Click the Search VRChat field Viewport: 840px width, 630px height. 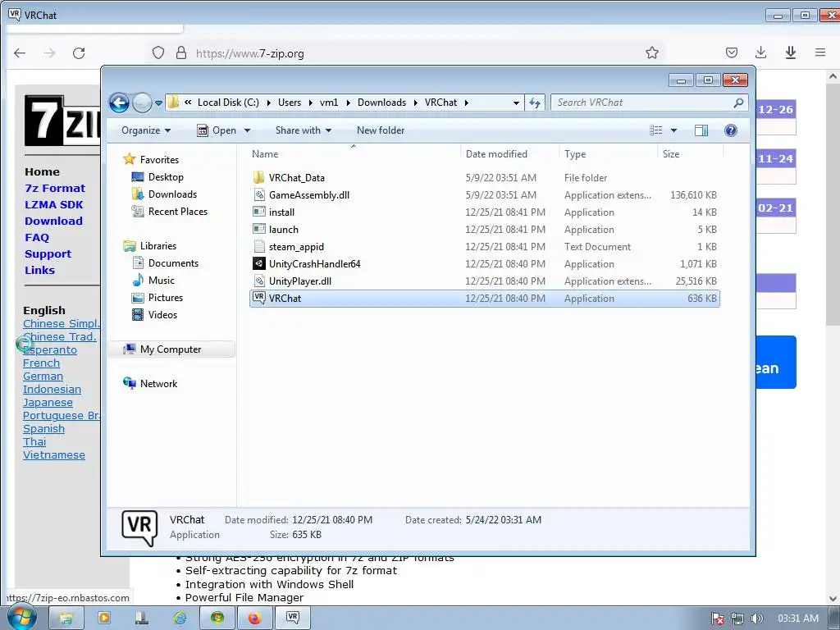[643, 103]
